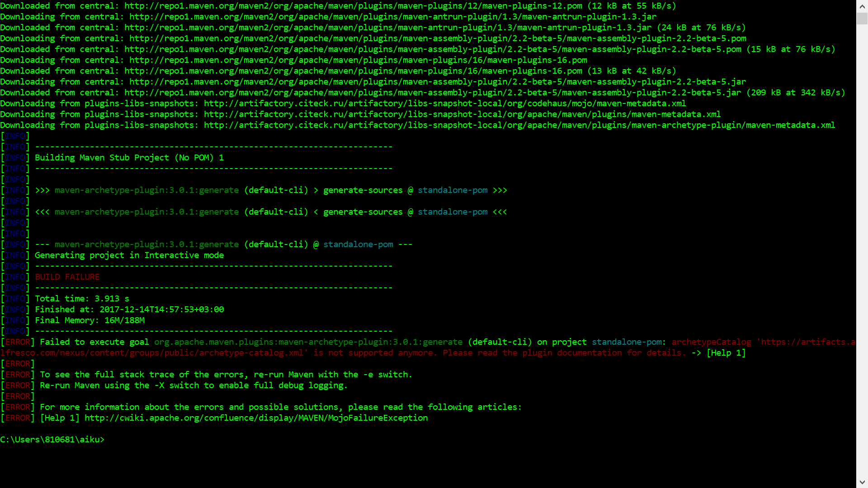The height and width of the screenshot is (488, 868).
Task: Click the first maven-plugins-12.pom URL line
Action: [x=353, y=6]
